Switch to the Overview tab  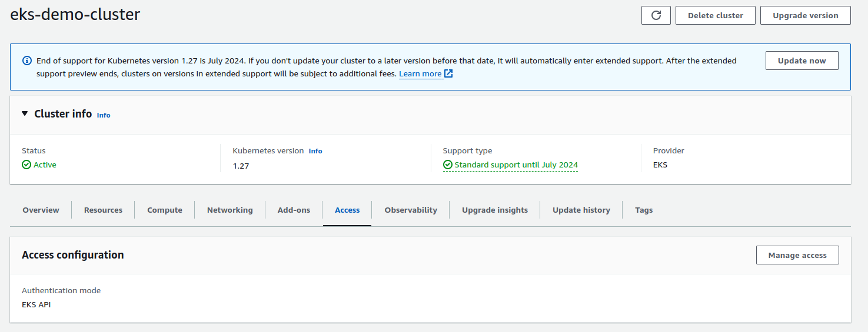click(x=41, y=210)
